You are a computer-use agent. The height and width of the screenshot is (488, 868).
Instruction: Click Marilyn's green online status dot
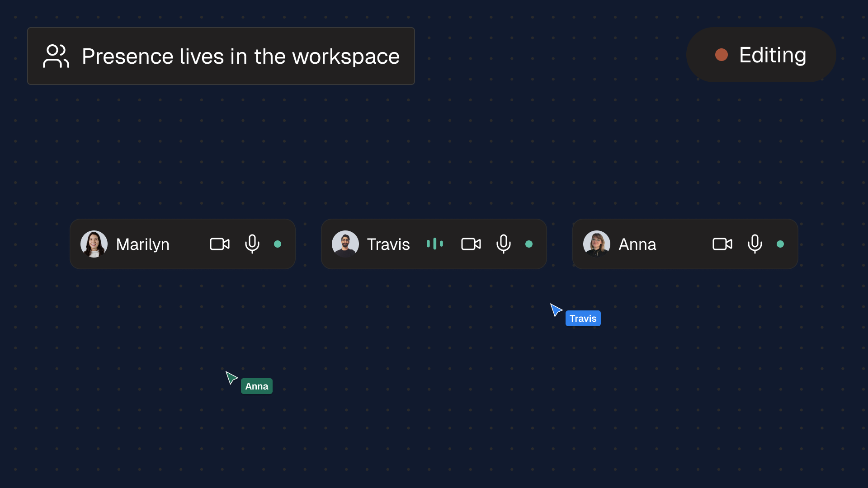[278, 244]
